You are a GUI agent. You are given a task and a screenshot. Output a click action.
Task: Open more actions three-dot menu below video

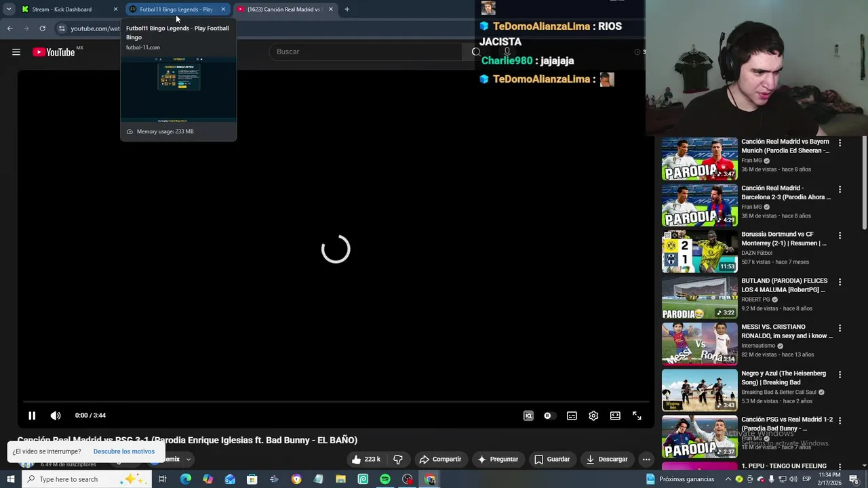646,459
